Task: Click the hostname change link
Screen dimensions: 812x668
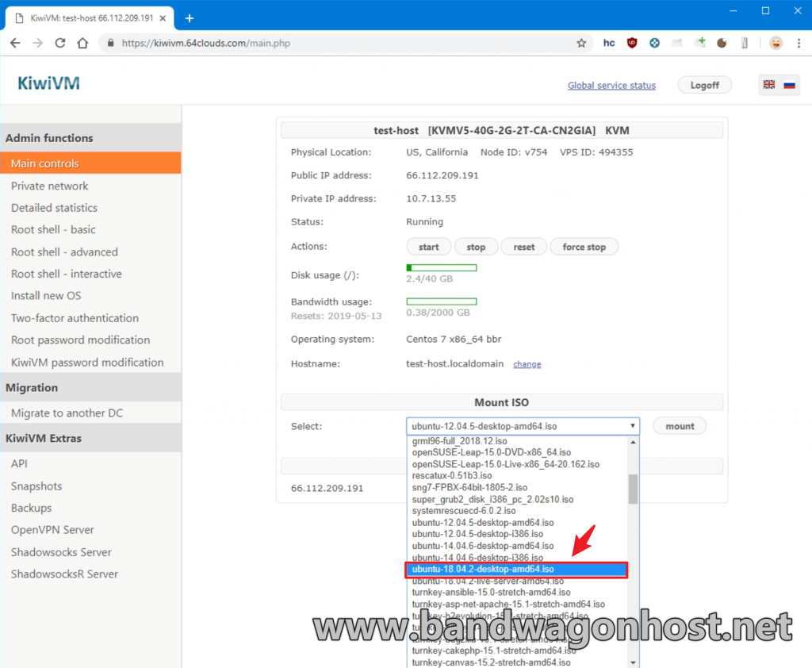Action: (x=527, y=364)
